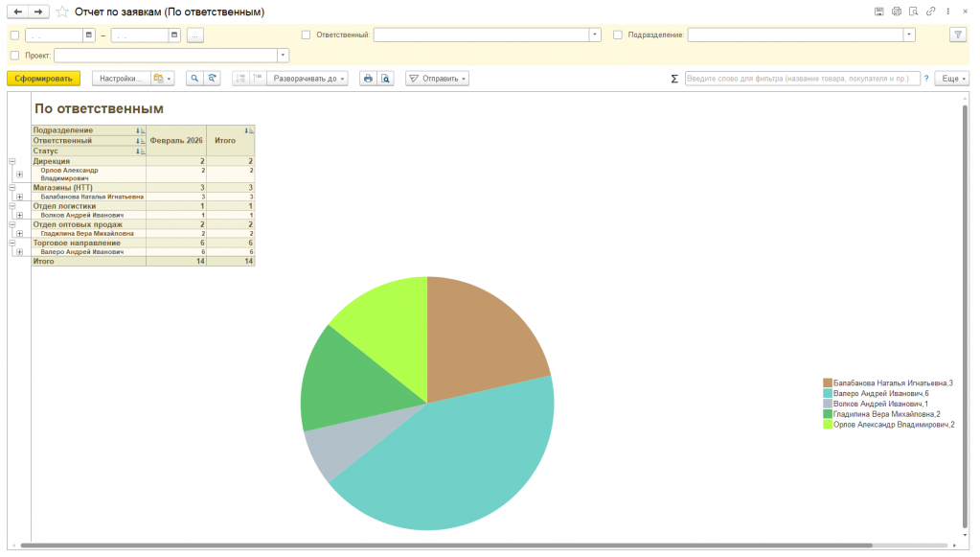Open the three-dot more menu in title bar
The width and height of the screenshot is (980, 557).
947,12
